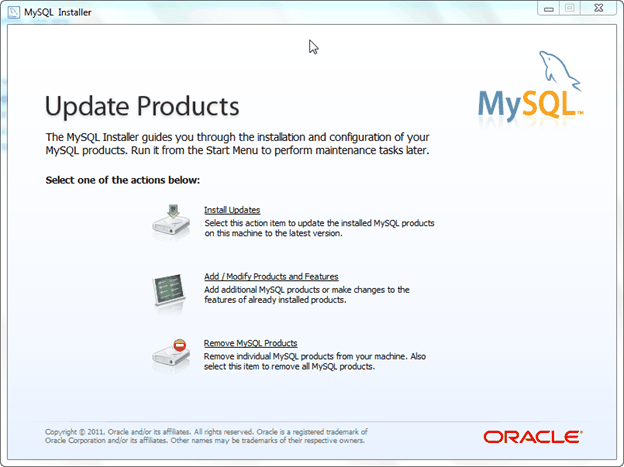Click the Copyright 2011 Oracle footer text
This screenshot has height=467, width=624.
[206, 436]
